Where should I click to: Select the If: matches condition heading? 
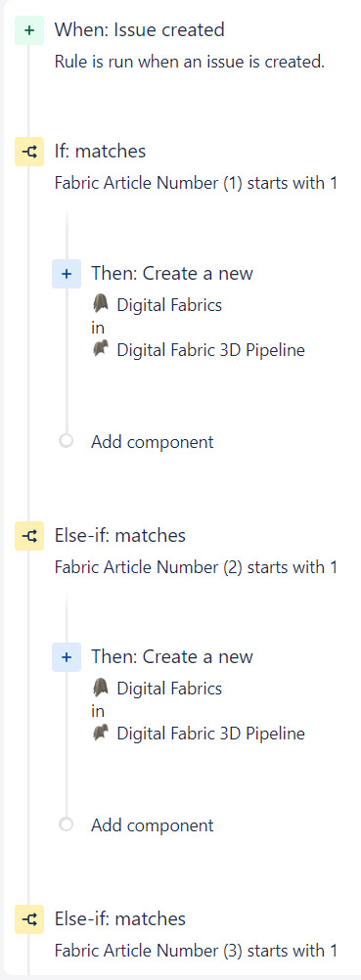pos(100,152)
